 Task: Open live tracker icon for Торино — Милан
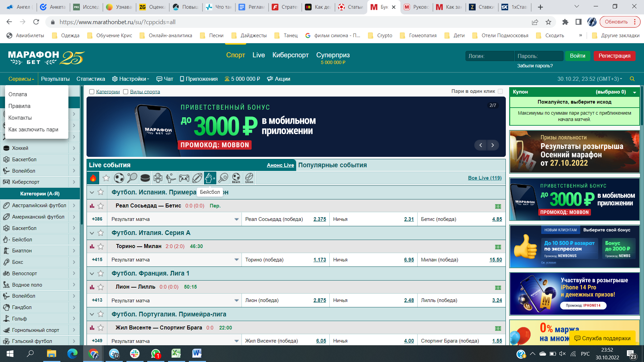coord(498,247)
